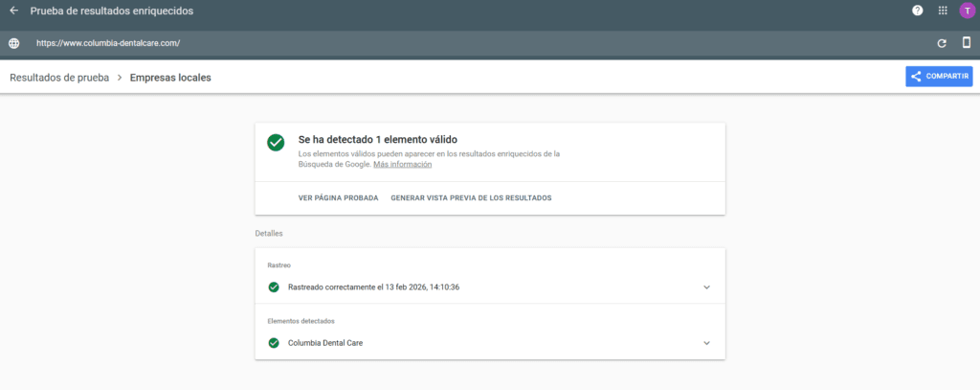
Task: Click the green check beside Columbia Dental Care
Action: tap(273, 343)
